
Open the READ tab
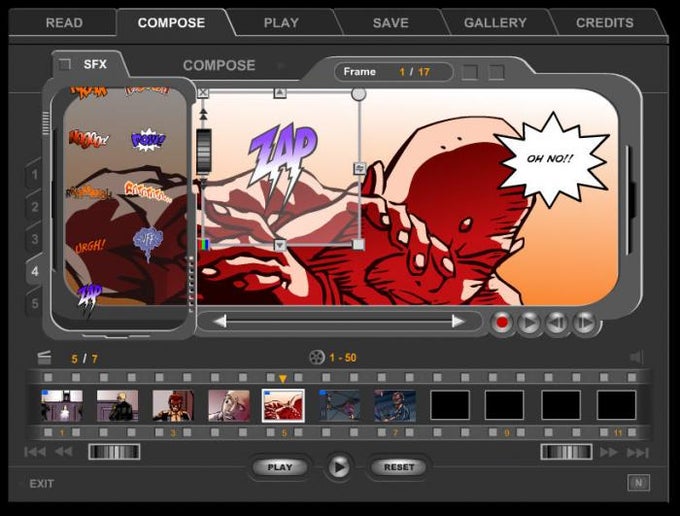64,23
